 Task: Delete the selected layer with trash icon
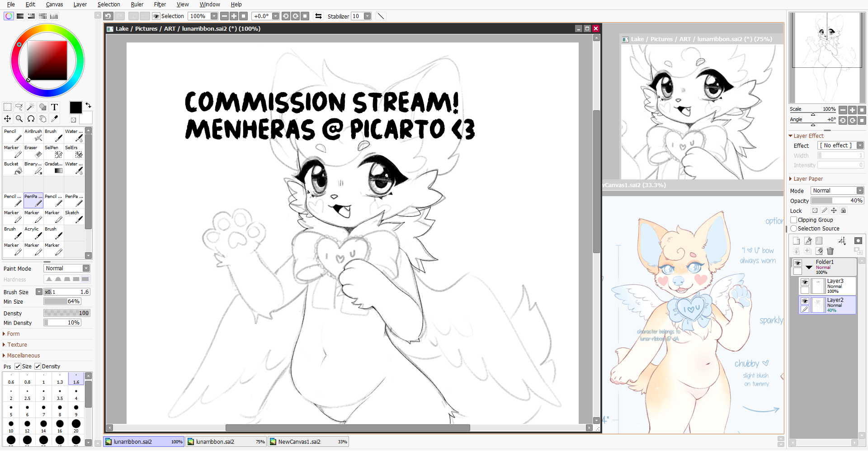tap(830, 251)
